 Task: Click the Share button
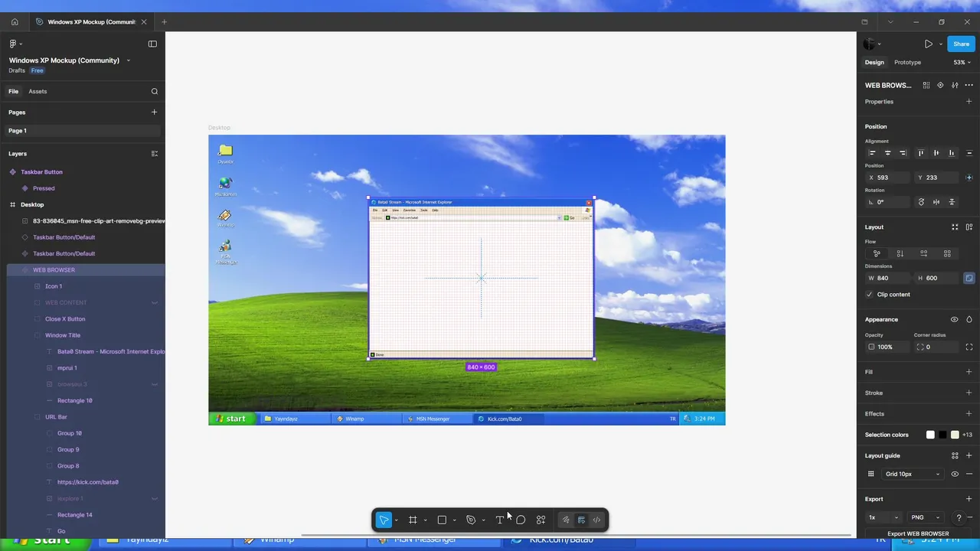click(961, 44)
